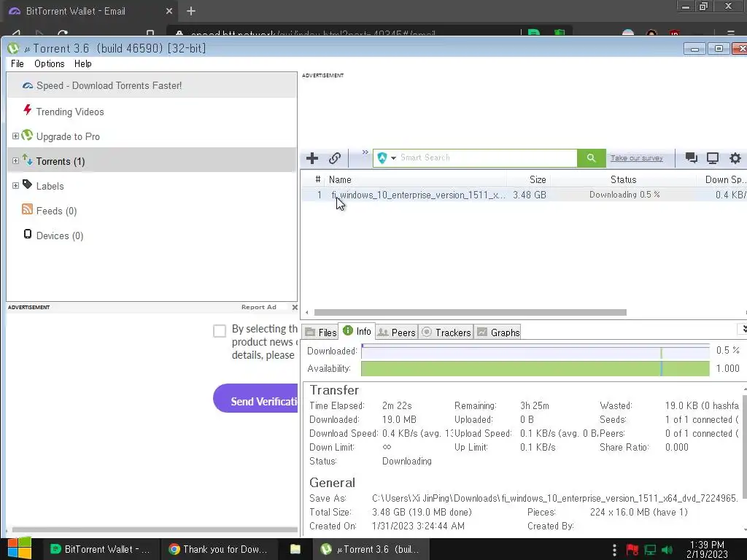Click the Report Ad link
The image size is (747, 560).
coord(259,307)
